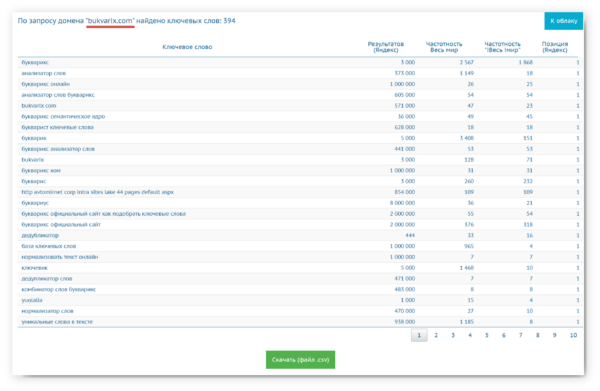Click the 'Частотность "!Весь !мир"' header
600x391 pixels.
(x=502, y=47)
